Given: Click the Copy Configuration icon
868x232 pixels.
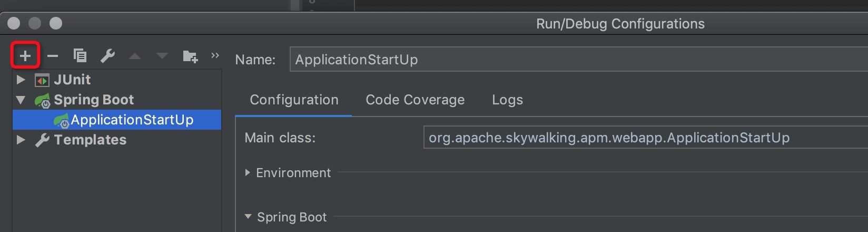Looking at the screenshot, I should 80,56.
